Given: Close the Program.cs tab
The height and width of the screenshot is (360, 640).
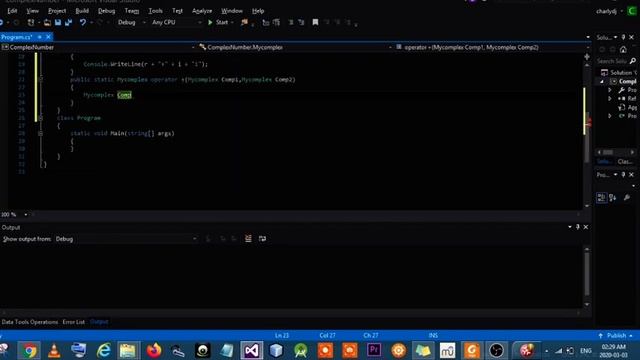Looking at the screenshot, I should pyautogui.click(x=48, y=37).
